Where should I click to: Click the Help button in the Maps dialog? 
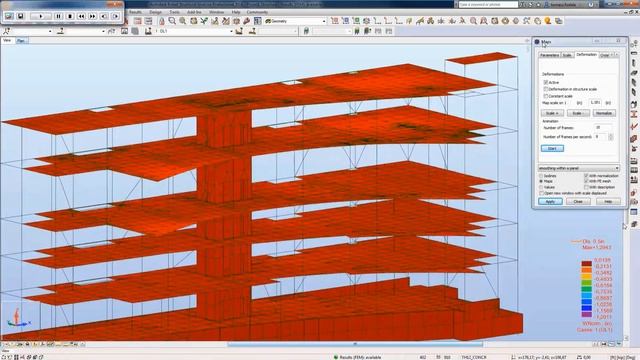[x=608, y=202]
